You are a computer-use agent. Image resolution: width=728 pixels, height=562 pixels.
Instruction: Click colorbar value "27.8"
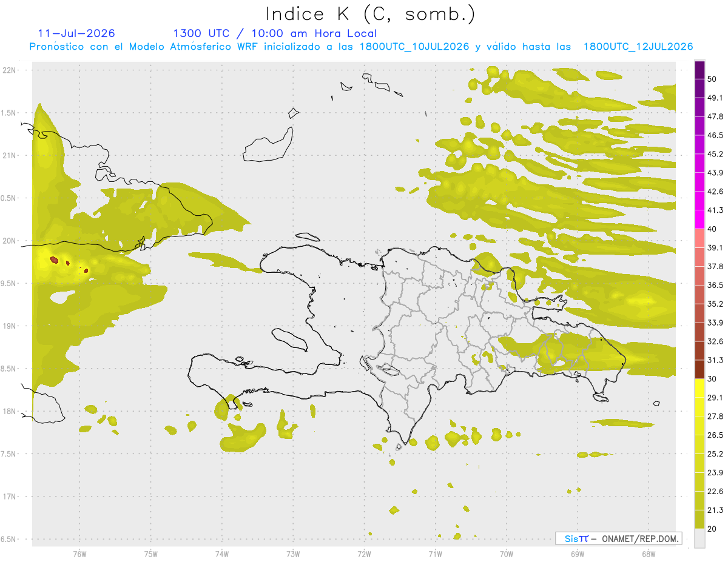715,416
